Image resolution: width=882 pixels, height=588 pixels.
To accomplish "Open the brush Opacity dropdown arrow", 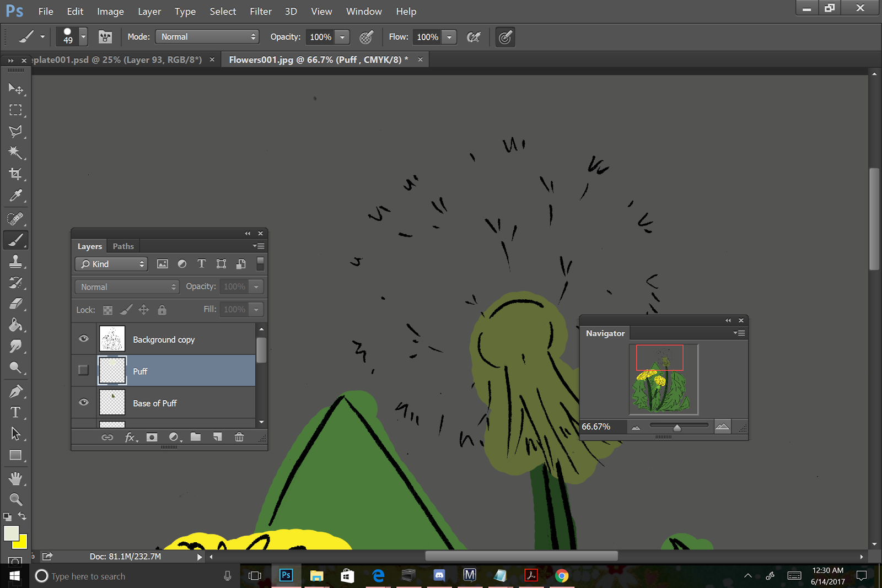I will pos(342,37).
